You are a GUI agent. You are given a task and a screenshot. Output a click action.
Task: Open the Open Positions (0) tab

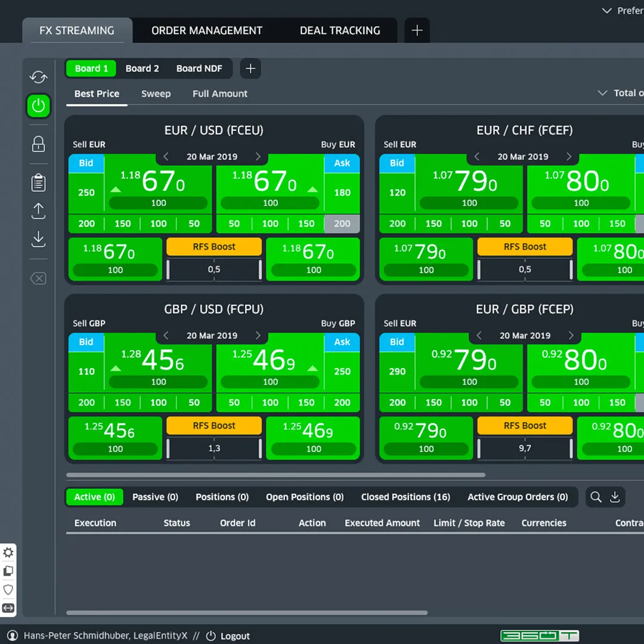pos(305,497)
